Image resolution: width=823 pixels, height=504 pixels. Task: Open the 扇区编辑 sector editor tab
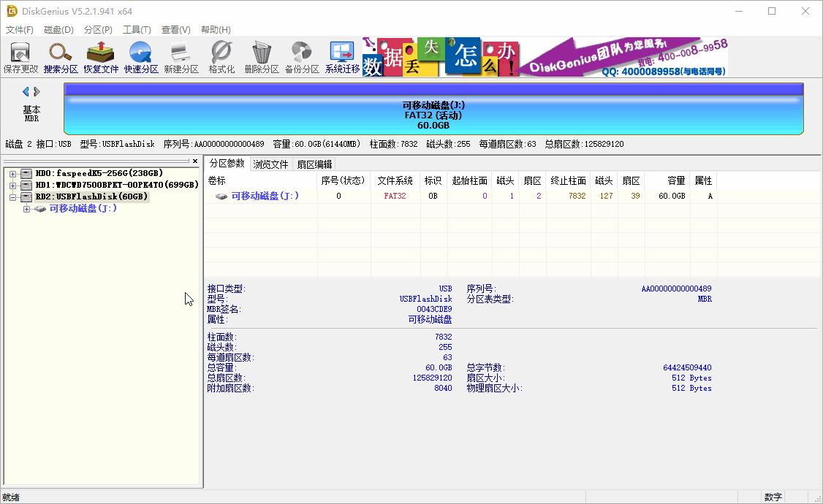tap(314, 164)
